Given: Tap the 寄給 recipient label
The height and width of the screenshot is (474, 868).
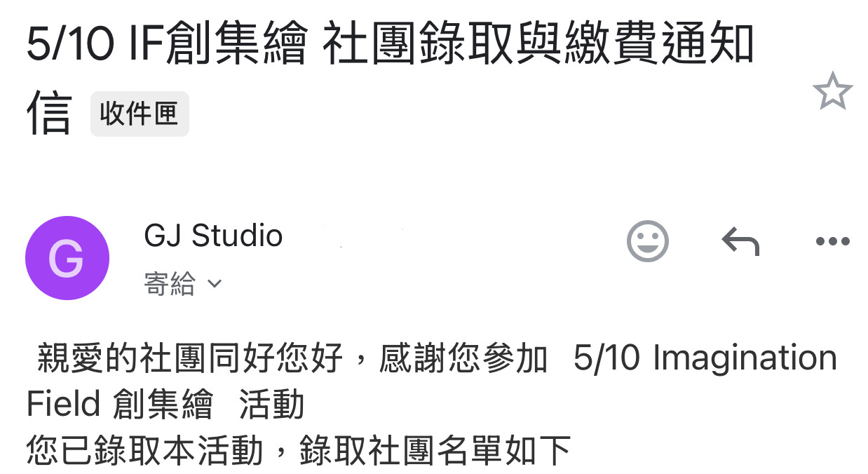Looking at the screenshot, I should [x=170, y=284].
